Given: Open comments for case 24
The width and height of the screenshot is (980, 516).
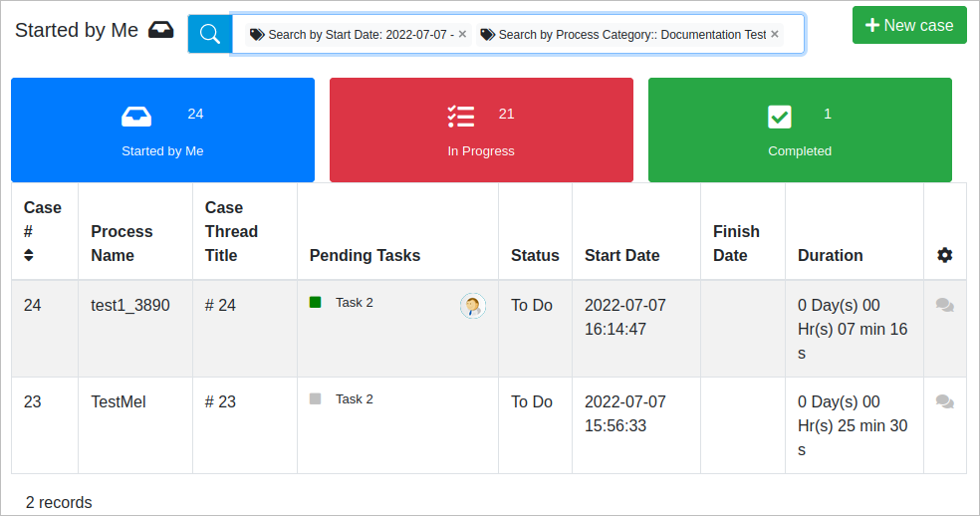Looking at the screenshot, I should click(x=944, y=306).
